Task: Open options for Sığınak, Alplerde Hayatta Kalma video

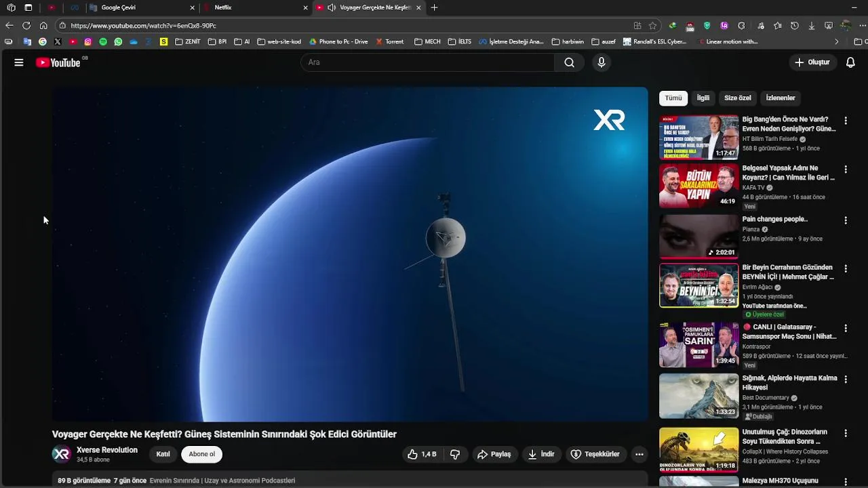Action: tap(846, 379)
